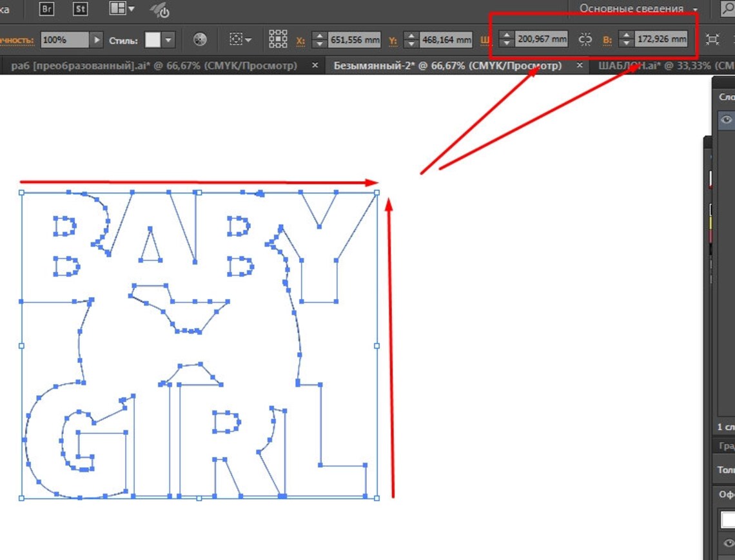This screenshot has height=560, width=735.
Task: Click the bottom-left bounding box handle
Action: coord(21,498)
